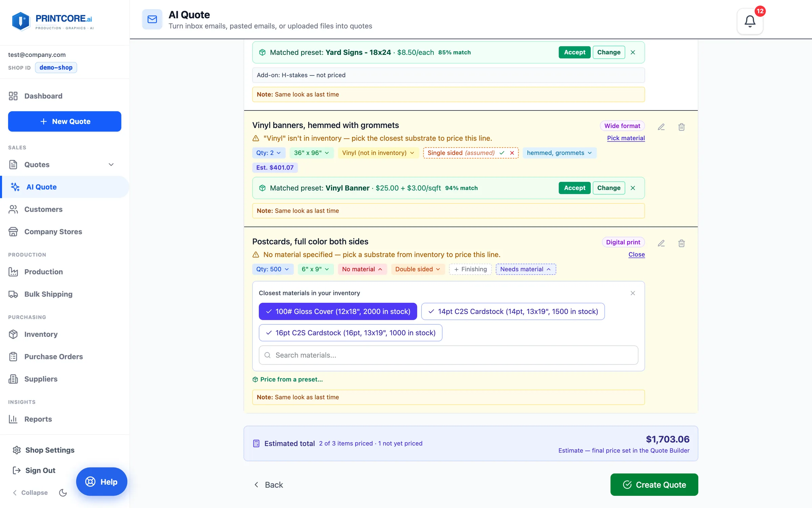The image size is (812, 508).
Task: Confirm the Single sided assumption checkmark
Action: pos(502,153)
